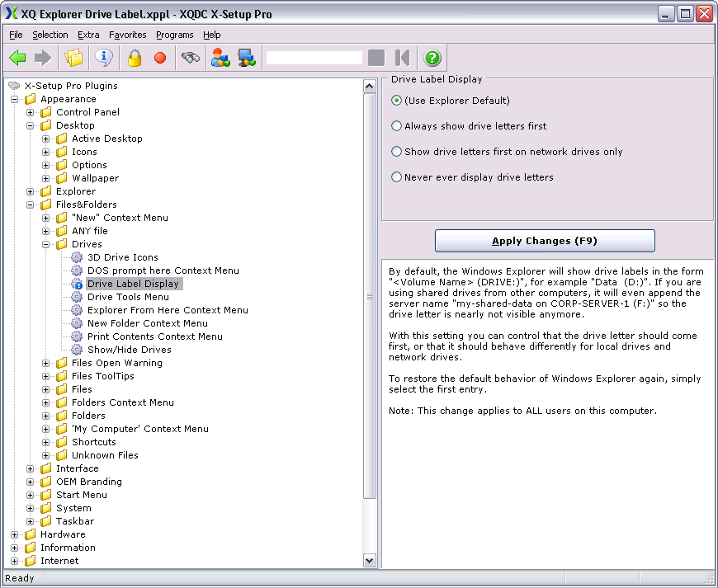The image size is (718, 588).
Task: Choose Show drive letters first on network drives only
Action: pyautogui.click(x=396, y=152)
